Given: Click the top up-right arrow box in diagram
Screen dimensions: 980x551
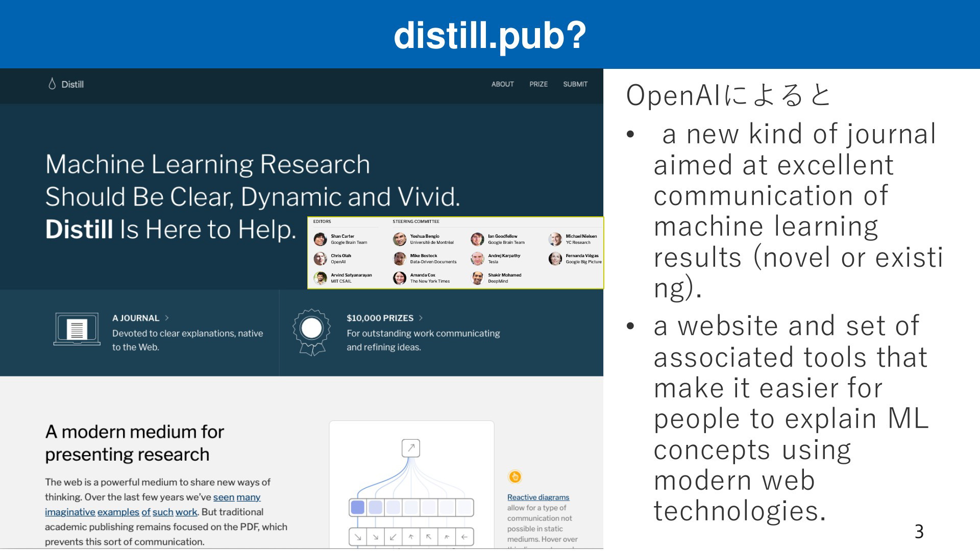Looking at the screenshot, I should click(411, 448).
